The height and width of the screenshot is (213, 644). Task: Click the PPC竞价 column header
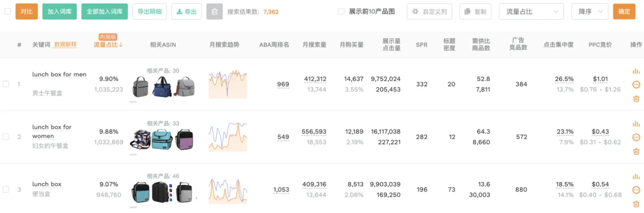point(600,45)
